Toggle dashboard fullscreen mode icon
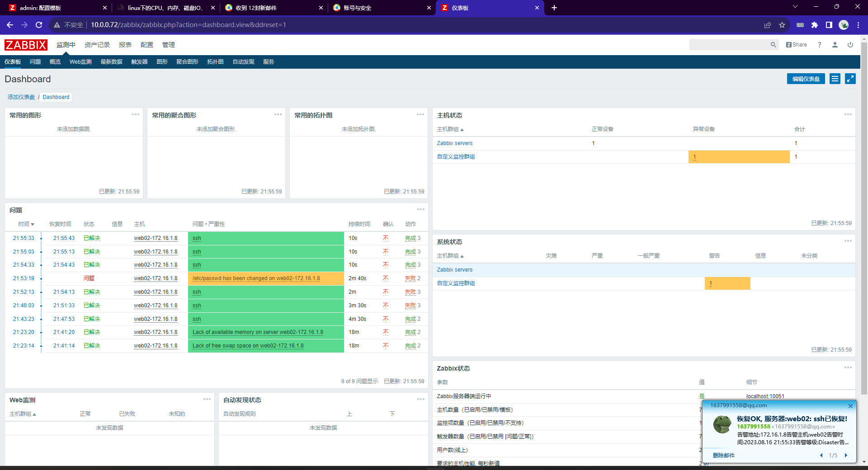 point(850,79)
